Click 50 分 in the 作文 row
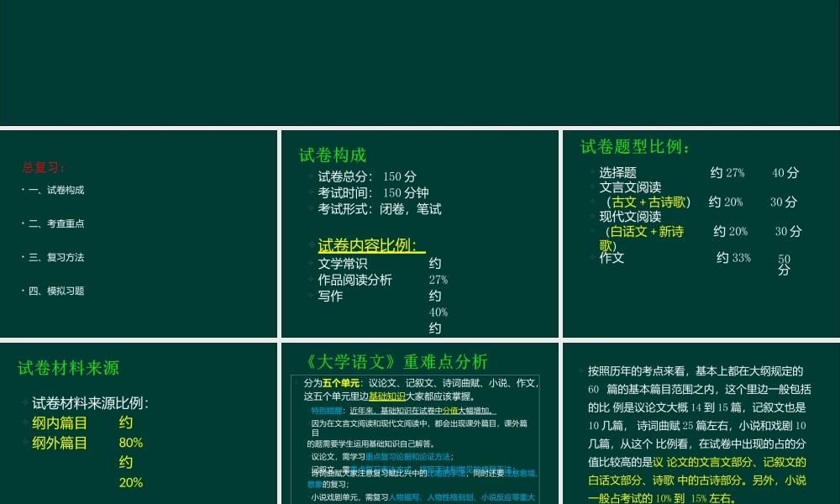The height and width of the screenshot is (504, 840). pos(785,265)
